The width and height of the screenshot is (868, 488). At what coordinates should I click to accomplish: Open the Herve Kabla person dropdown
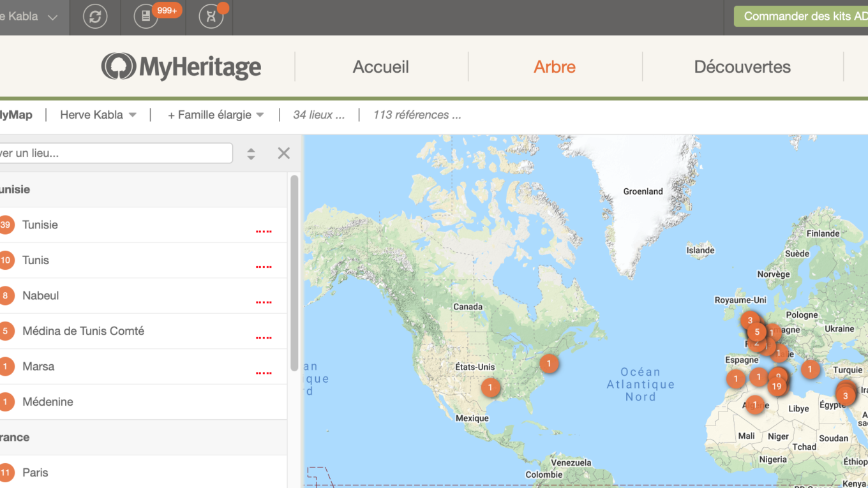pos(98,115)
